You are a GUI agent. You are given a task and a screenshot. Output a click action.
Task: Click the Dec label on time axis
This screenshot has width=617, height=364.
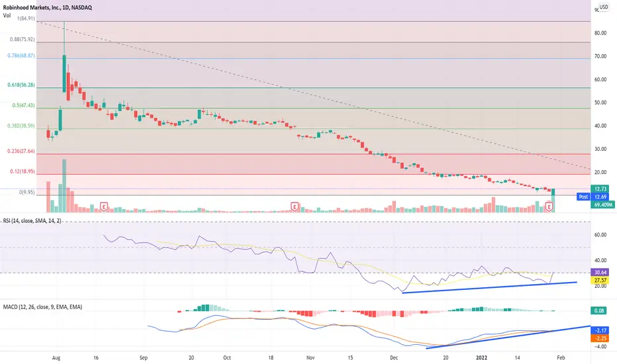click(x=395, y=357)
